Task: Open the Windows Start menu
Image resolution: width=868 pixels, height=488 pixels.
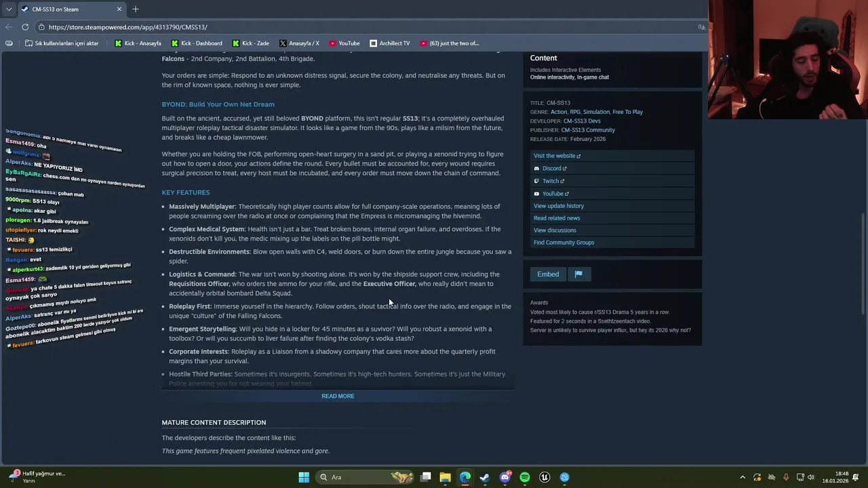Action: [304, 477]
